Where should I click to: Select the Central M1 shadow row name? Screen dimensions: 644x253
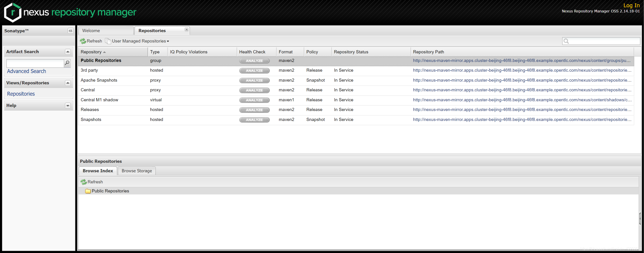pyautogui.click(x=99, y=100)
